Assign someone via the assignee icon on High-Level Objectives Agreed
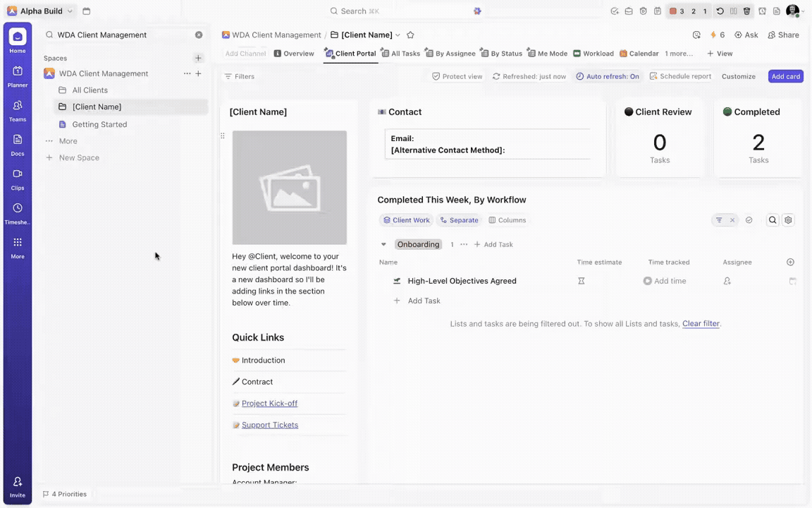This screenshot has width=812, height=508. coord(727,281)
